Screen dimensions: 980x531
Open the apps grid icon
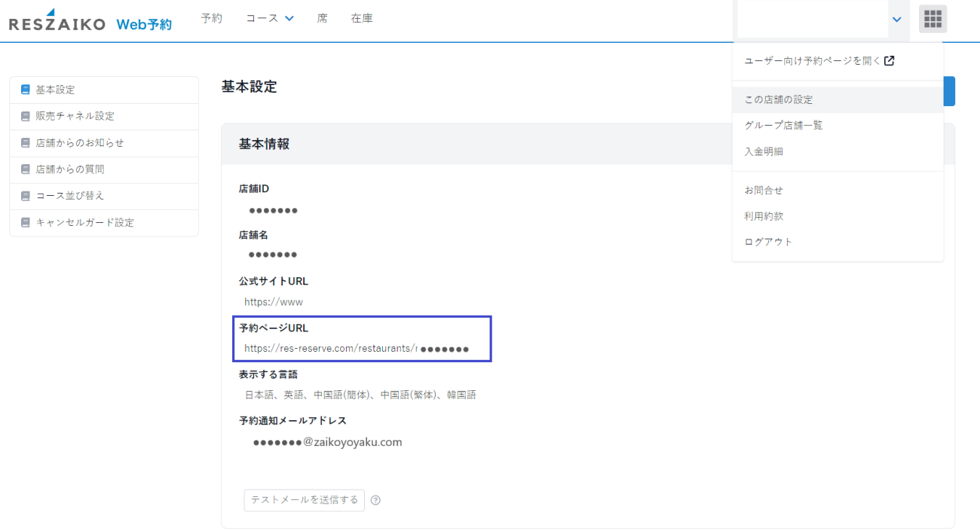click(x=933, y=19)
